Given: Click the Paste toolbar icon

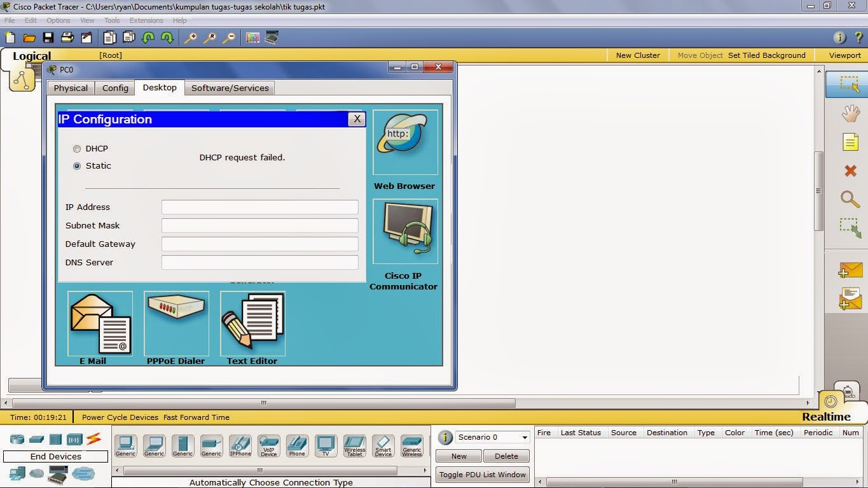Looking at the screenshot, I should pos(129,38).
